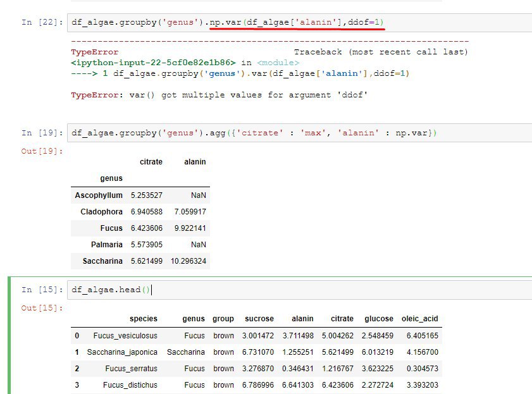Click the Palmaria row label
The height and width of the screenshot is (394, 532).
click(x=106, y=245)
